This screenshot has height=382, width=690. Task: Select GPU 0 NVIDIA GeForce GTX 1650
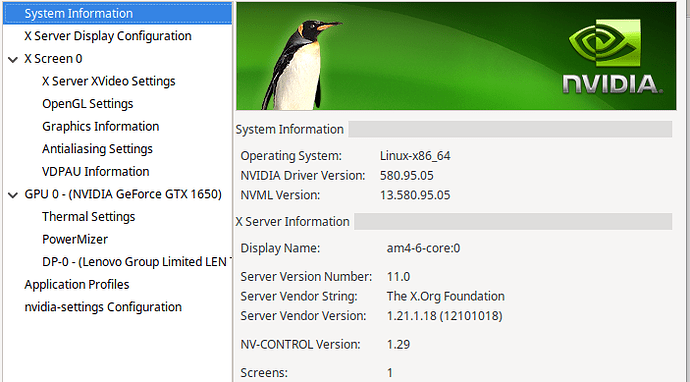123,194
